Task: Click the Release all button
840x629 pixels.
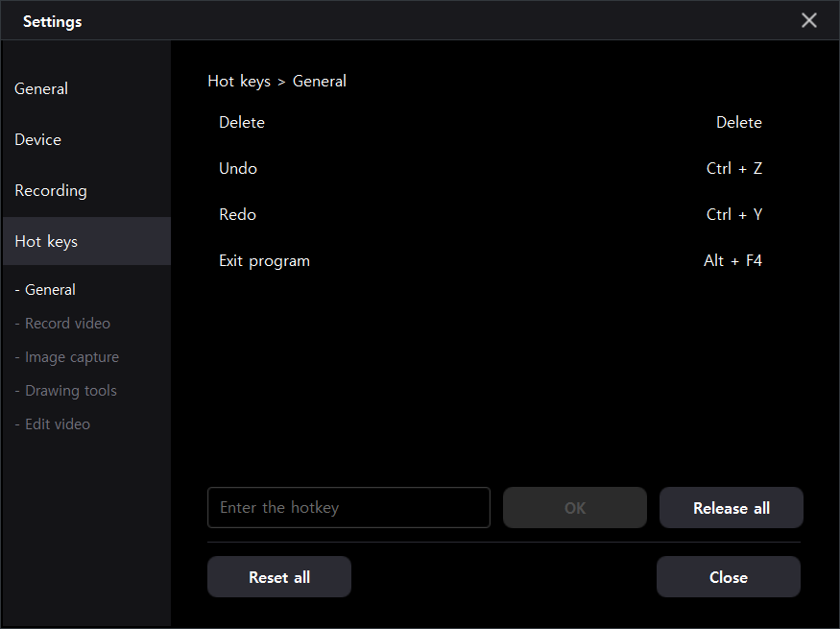Action: (x=731, y=508)
